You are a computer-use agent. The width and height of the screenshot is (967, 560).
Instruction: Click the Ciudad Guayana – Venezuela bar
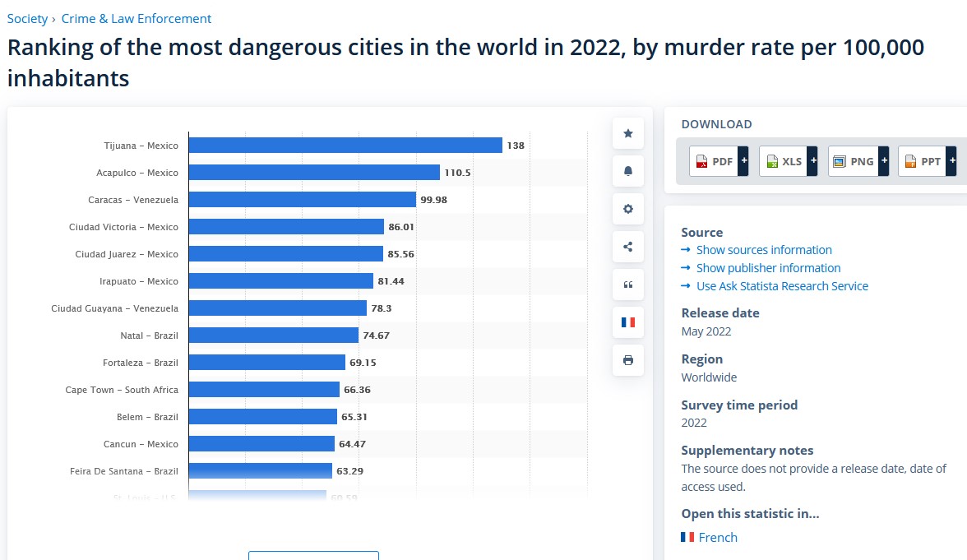[278, 308]
